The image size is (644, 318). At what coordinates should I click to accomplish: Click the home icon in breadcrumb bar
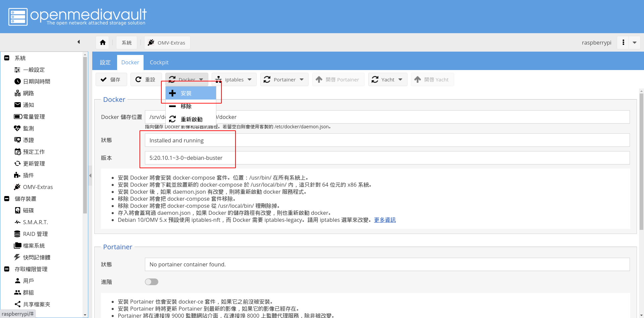click(103, 43)
